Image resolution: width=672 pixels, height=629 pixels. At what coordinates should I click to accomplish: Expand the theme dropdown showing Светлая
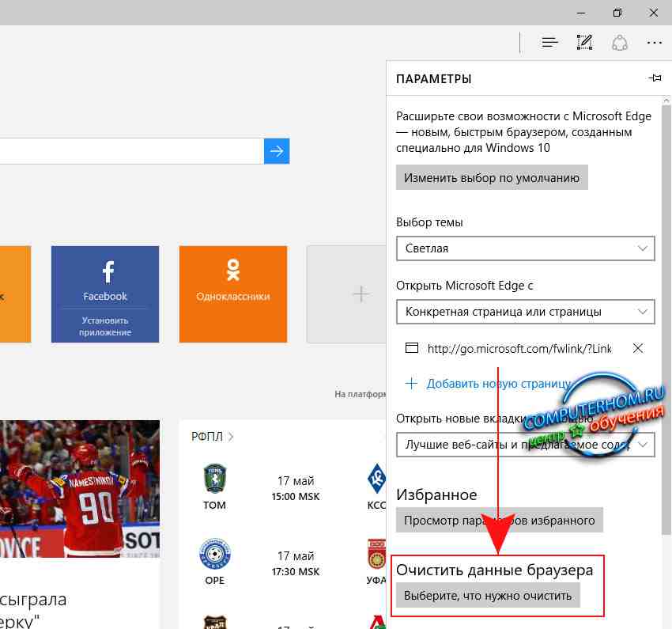click(525, 248)
